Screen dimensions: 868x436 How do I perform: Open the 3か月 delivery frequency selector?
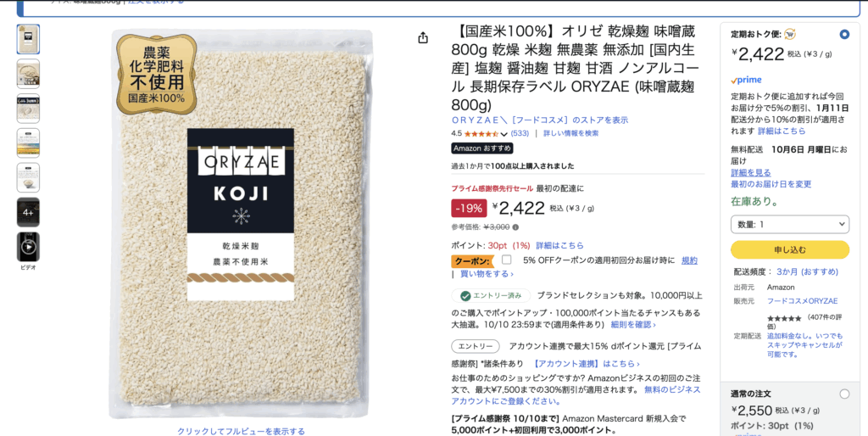[x=807, y=272]
